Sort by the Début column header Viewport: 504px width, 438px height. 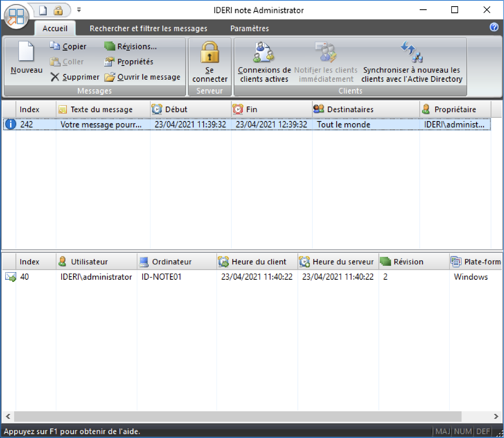click(x=191, y=109)
